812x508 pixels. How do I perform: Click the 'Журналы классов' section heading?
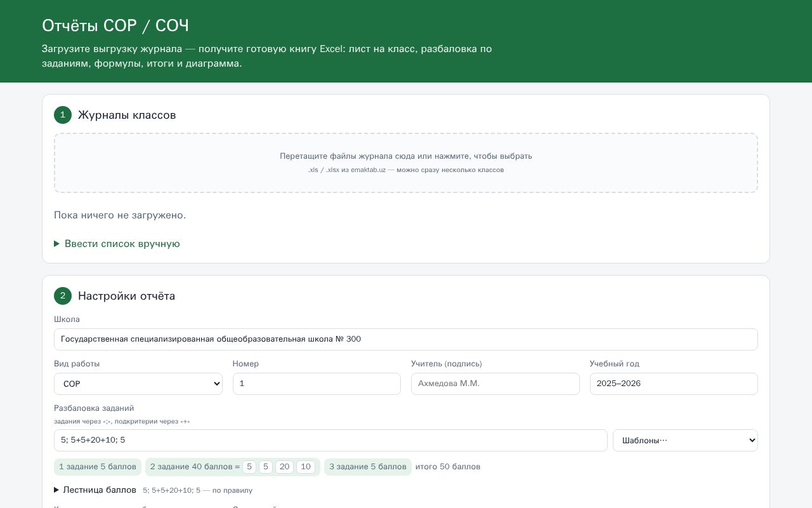[127, 115]
